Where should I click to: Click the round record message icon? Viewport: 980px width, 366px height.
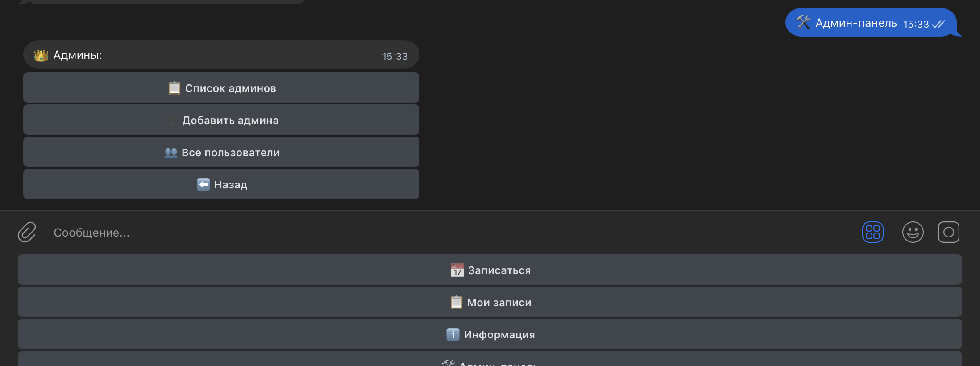tap(948, 232)
